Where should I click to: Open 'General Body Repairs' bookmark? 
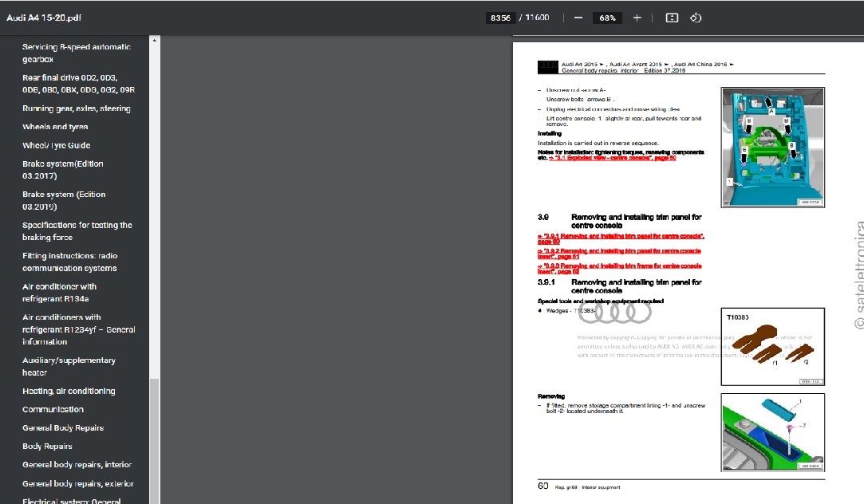pyautogui.click(x=63, y=428)
